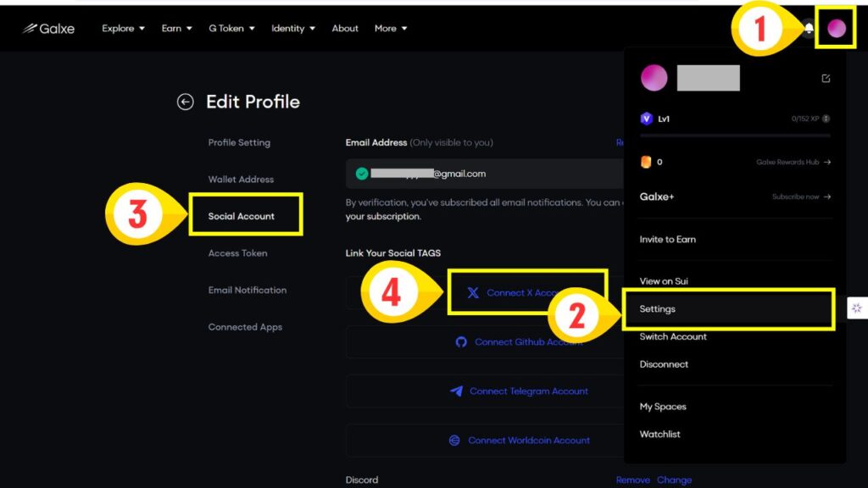This screenshot has height=488, width=868.
Task: Open the More dropdown
Action: tap(390, 28)
